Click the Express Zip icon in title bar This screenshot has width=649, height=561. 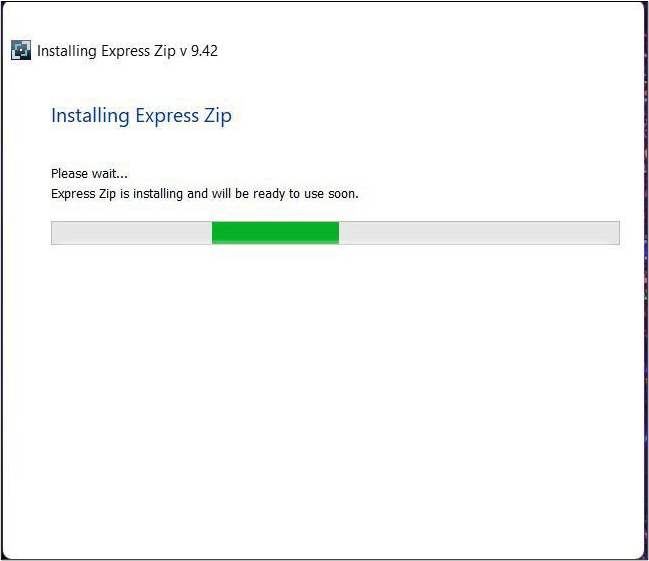point(21,50)
